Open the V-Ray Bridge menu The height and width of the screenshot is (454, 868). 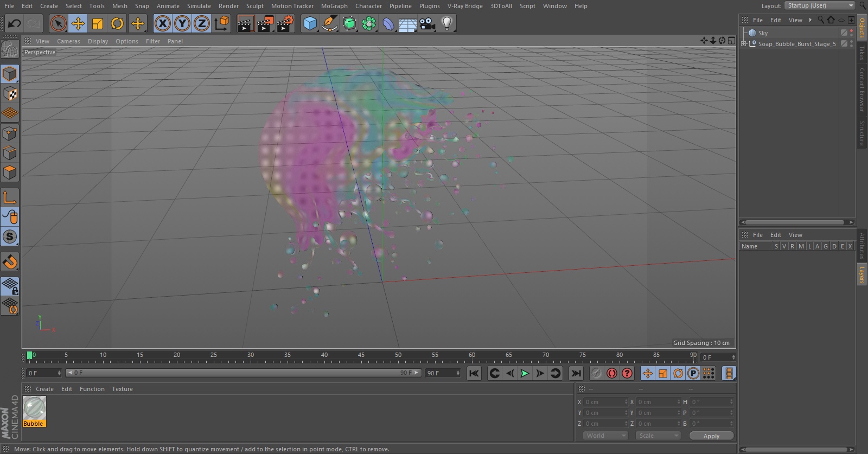click(465, 6)
